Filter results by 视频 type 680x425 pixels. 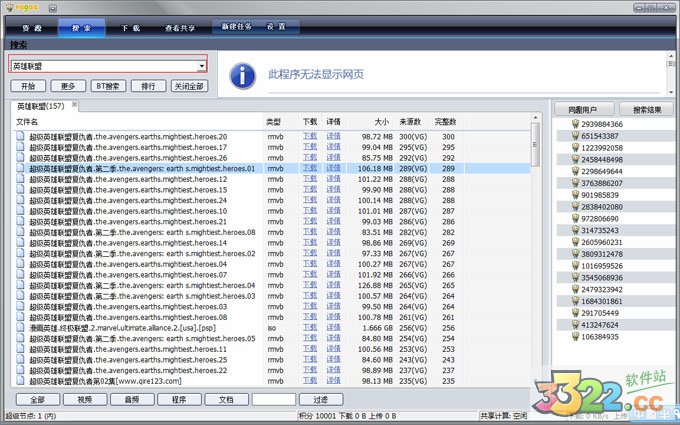tap(84, 399)
